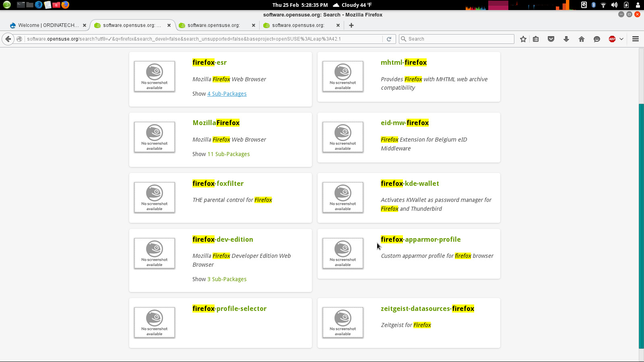Focus the Firefox Search box

click(x=456, y=39)
